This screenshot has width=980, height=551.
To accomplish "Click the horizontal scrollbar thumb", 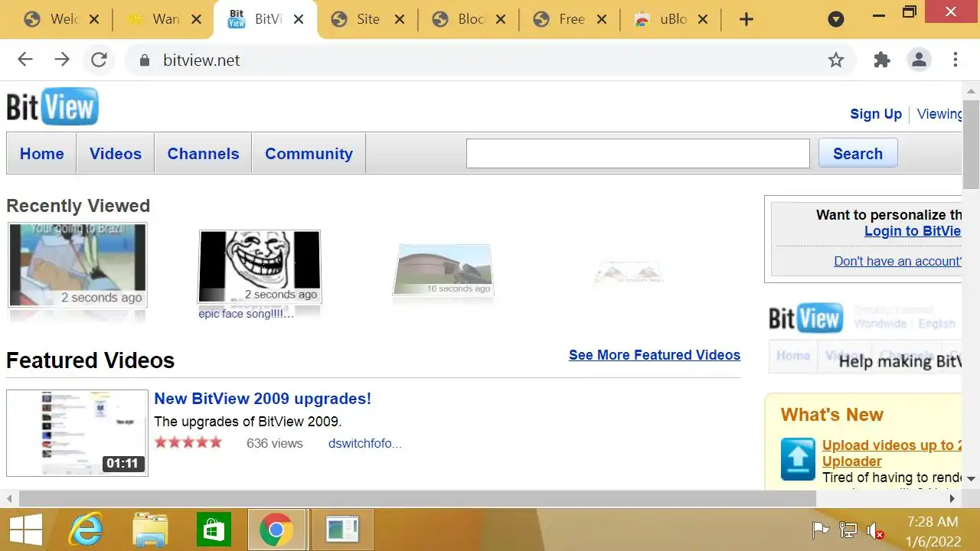I will (x=417, y=498).
